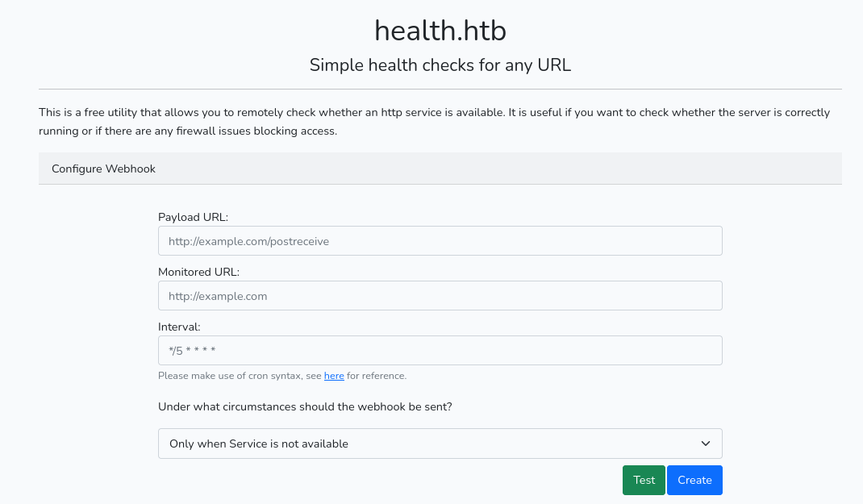Click 'Under what circumstances' question label
Viewport: 863px width, 504px height.
point(305,406)
